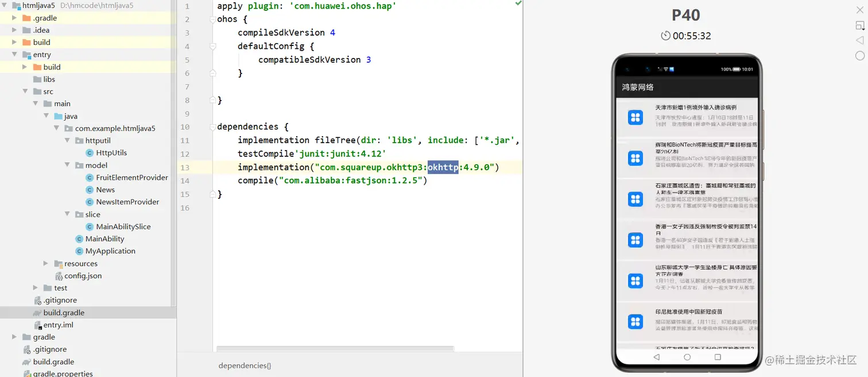Click the P40 device name label

click(x=686, y=15)
